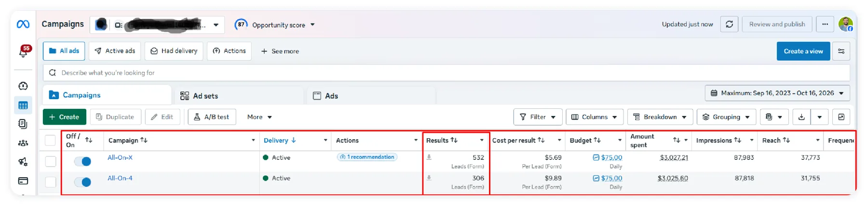Sort by Delivery column header
The width and height of the screenshot is (868, 208).
pos(280,140)
